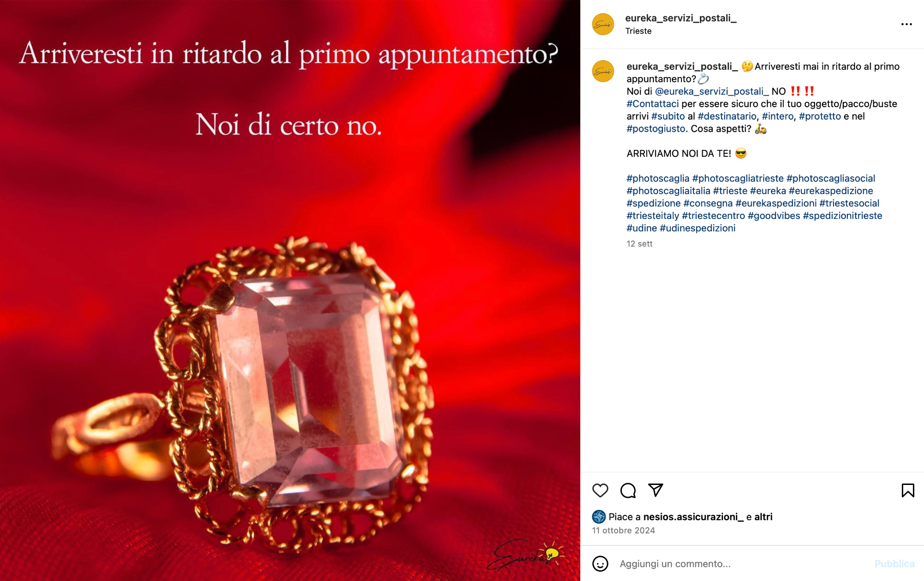Open comments via the speech bubble icon
This screenshot has height=581, width=924.
pos(628,490)
